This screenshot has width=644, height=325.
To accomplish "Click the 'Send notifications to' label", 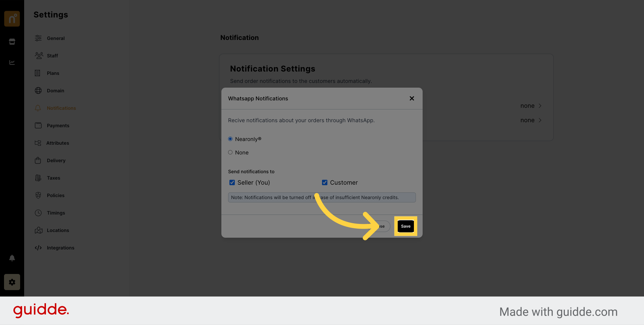I will pos(251,172).
